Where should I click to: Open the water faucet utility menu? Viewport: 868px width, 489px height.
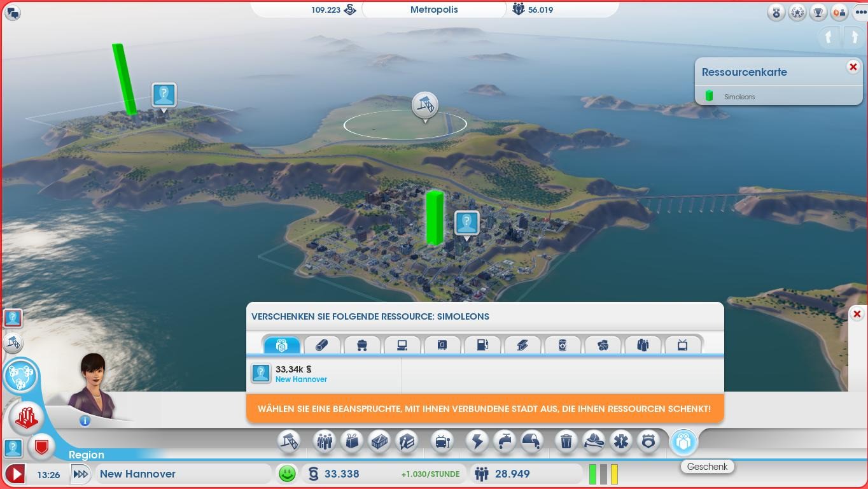[505, 441]
